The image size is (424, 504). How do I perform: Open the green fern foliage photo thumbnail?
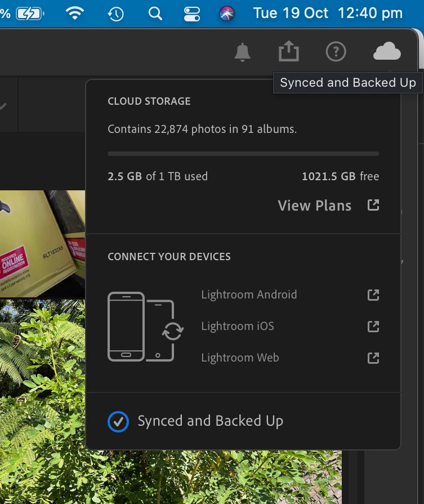tap(42, 402)
